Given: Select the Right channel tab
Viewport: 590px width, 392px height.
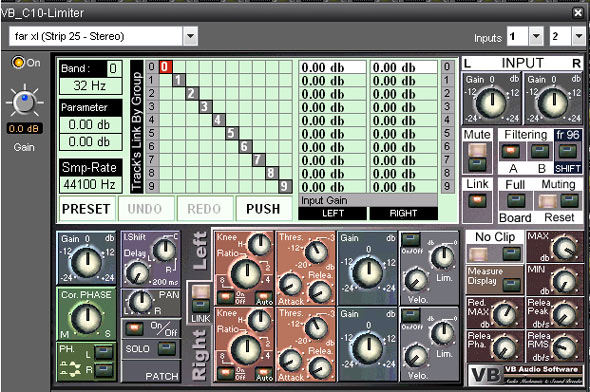Looking at the screenshot, I should point(199,356).
